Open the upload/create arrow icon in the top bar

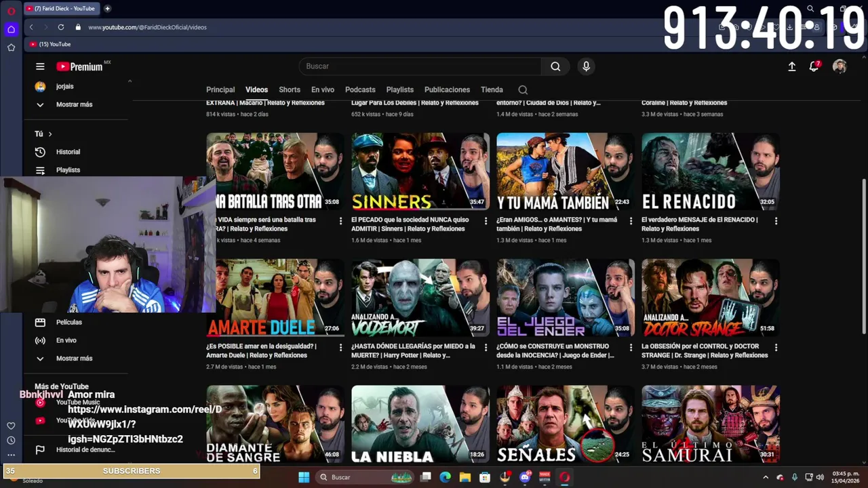[x=791, y=66]
